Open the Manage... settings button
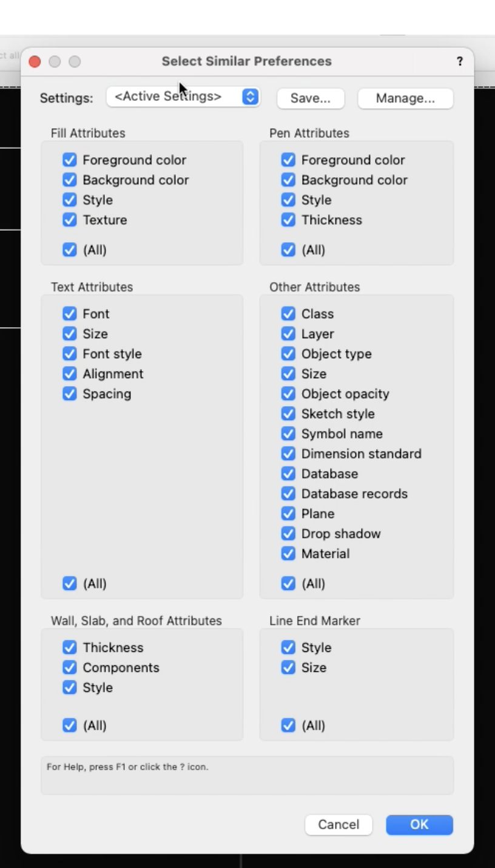This screenshot has height=868, width=495. coord(405,98)
